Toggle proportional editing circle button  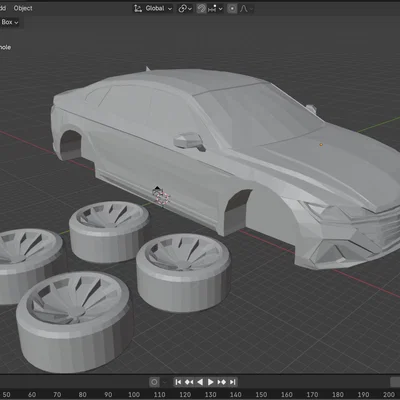232,9
